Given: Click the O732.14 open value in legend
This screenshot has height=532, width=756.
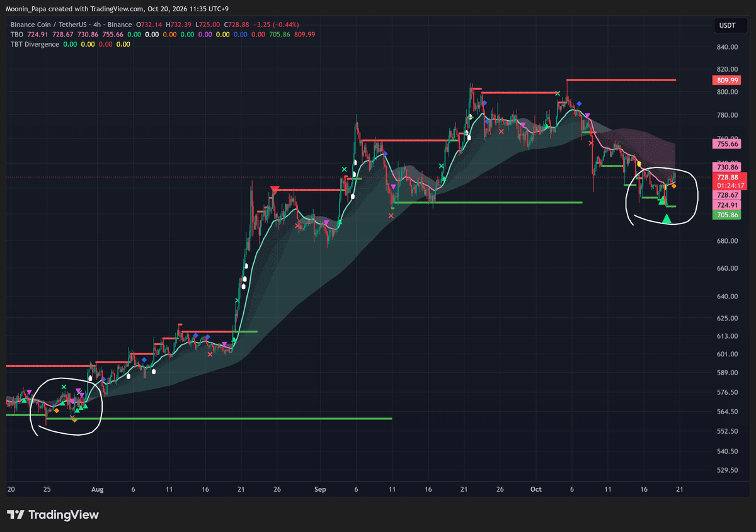Looking at the screenshot, I should click(x=149, y=24).
